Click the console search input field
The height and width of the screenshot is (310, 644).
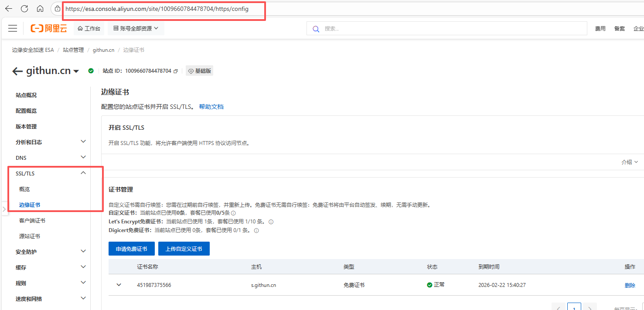coord(449,29)
